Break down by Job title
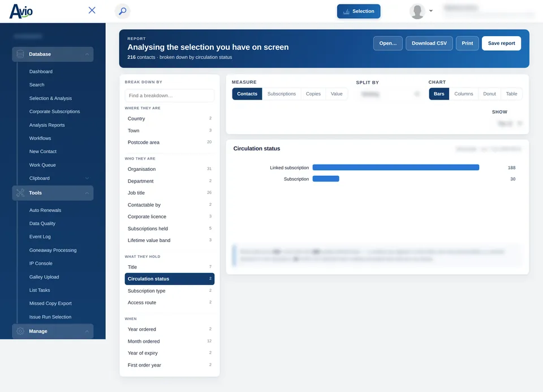543x392 pixels. [x=169, y=193]
